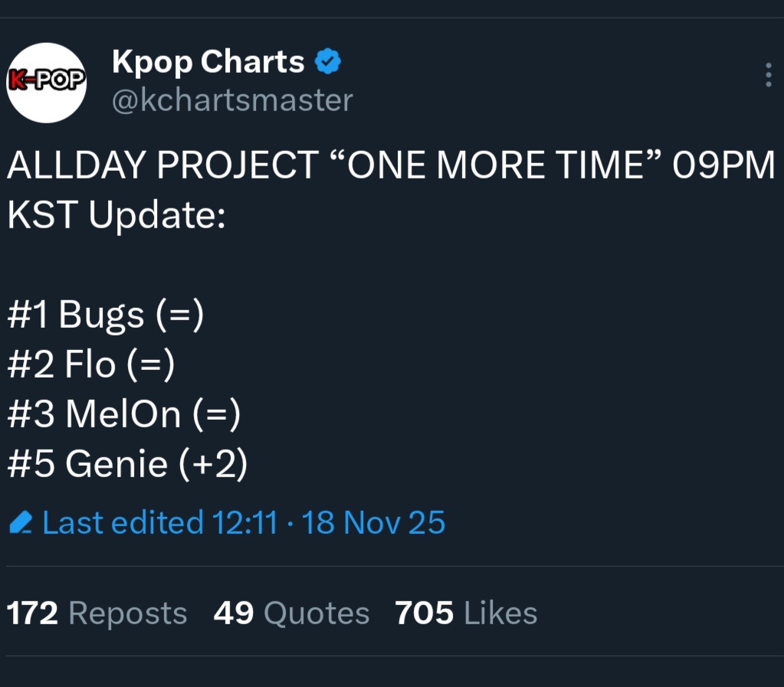View edit history via Last edited 12:11
Viewport: 784px width, 687px height.
[159, 523]
